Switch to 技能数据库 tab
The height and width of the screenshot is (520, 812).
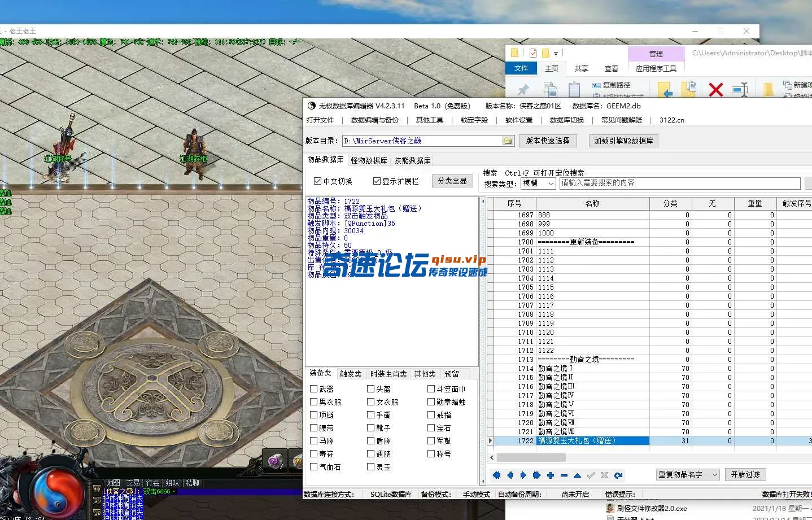(x=413, y=160)
